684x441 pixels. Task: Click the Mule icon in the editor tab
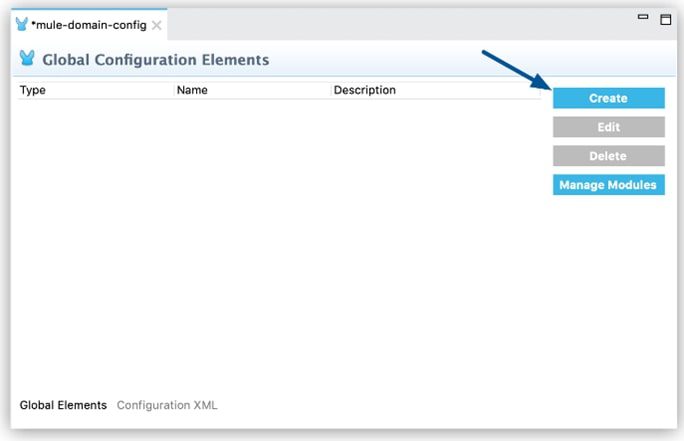point(21,24)
